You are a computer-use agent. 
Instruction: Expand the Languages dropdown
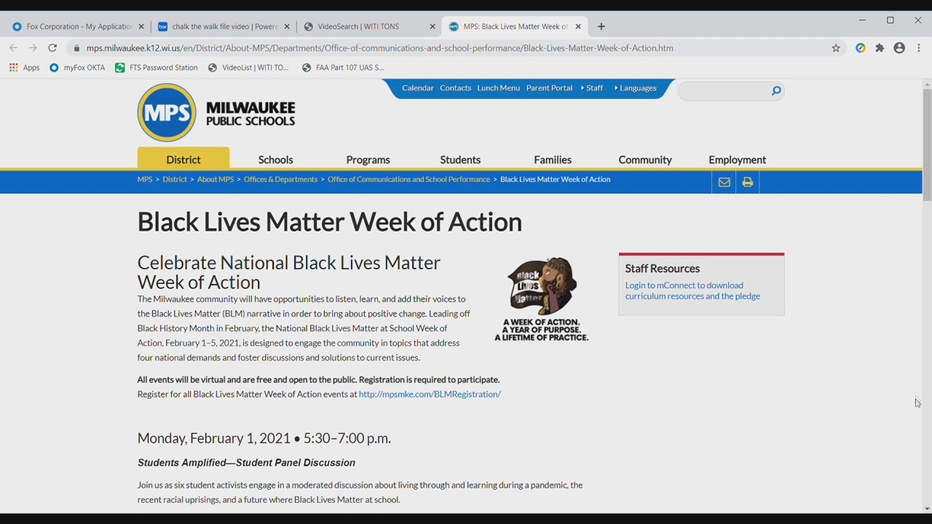[635, 88]
